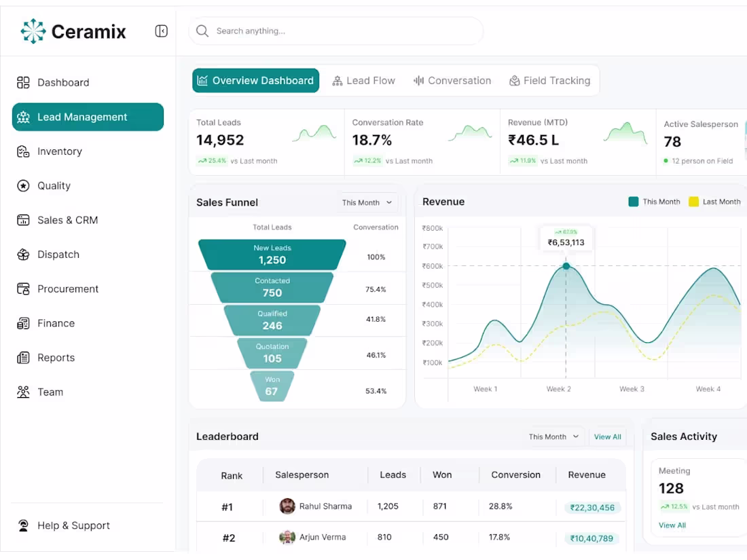Open Dispatch from the sidebar menu

88,255
